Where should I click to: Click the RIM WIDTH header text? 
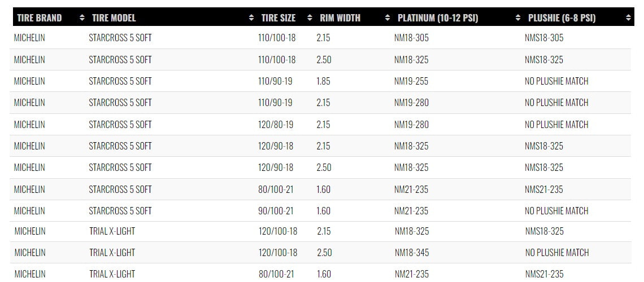click(340, 18)
